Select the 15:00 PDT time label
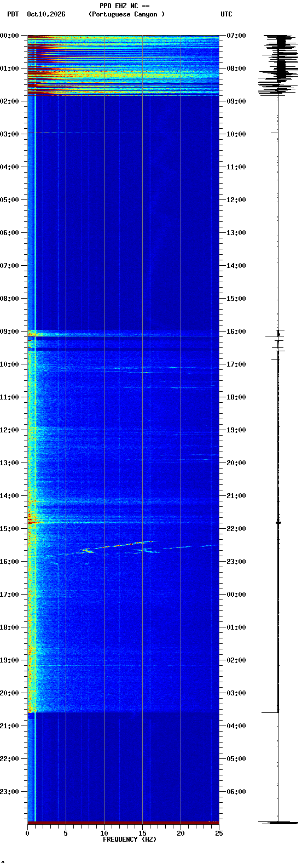This screenshot has height=868, width=302. tap(10, 529)
